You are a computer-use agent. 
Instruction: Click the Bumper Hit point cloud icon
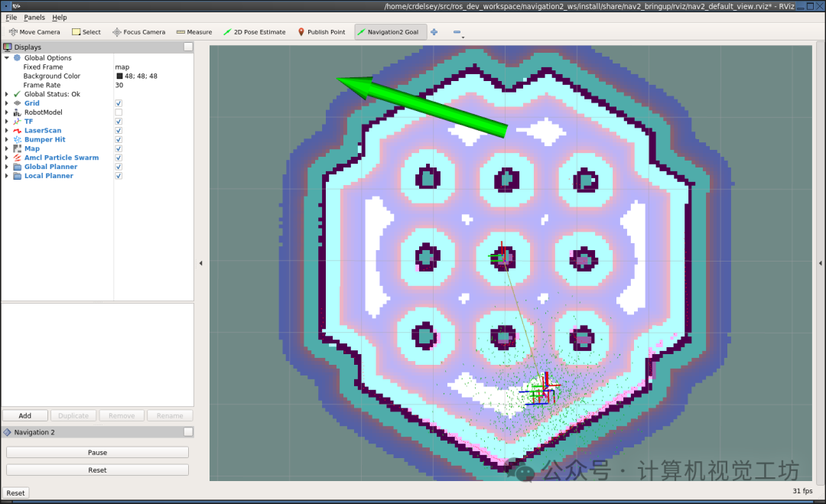pyautogui.click(x=18, y=139)
